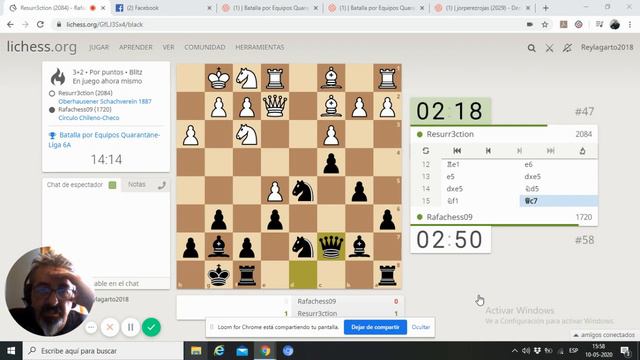Switch to the Notas tab
The image size is (640, 360).
(137, 184)
